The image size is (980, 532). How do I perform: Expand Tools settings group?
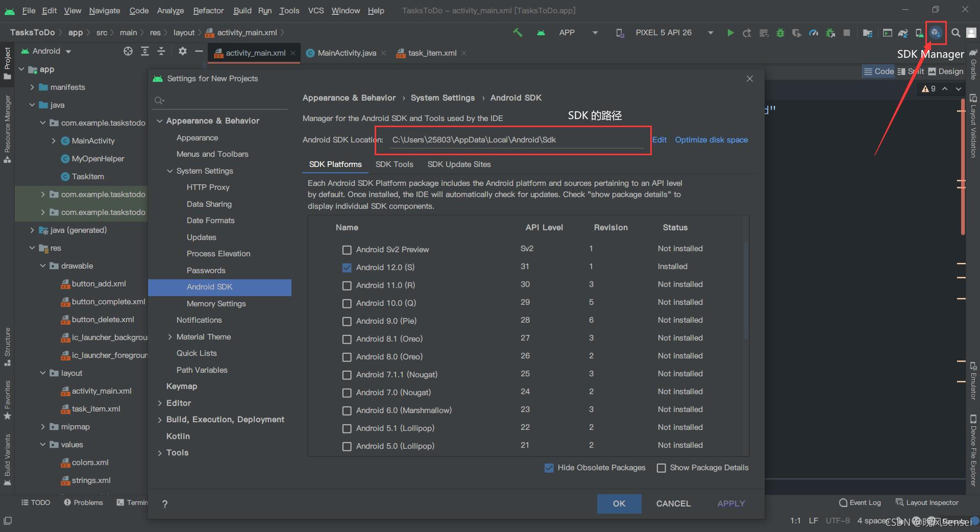click(x=160, y=453)
